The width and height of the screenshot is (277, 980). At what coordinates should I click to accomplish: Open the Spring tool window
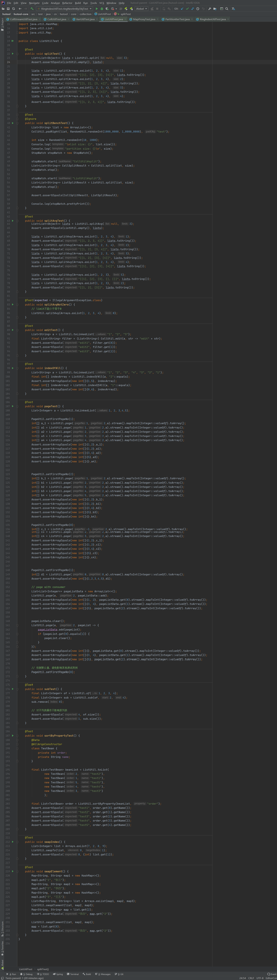(x=58, y=974)
